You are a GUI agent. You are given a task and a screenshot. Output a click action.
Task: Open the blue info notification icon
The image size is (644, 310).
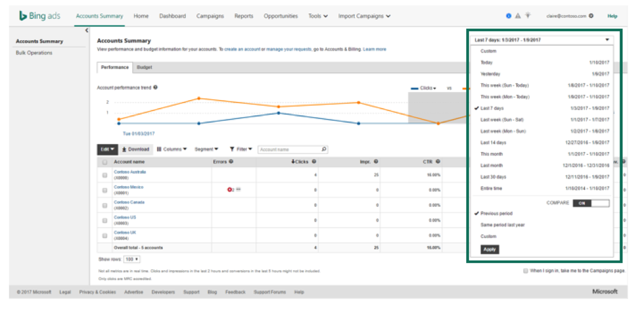[x=509, y=16]
